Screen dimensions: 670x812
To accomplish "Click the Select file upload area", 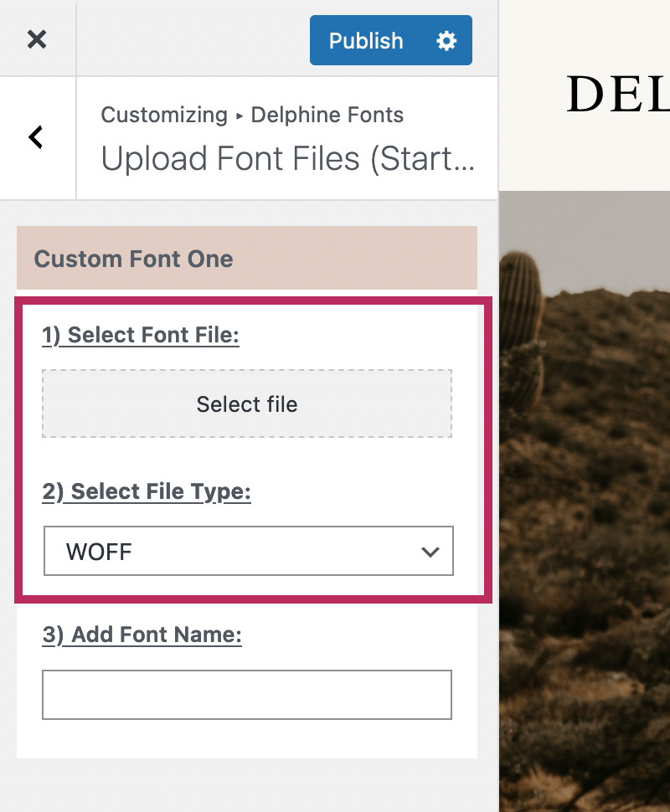I will 247,404.
